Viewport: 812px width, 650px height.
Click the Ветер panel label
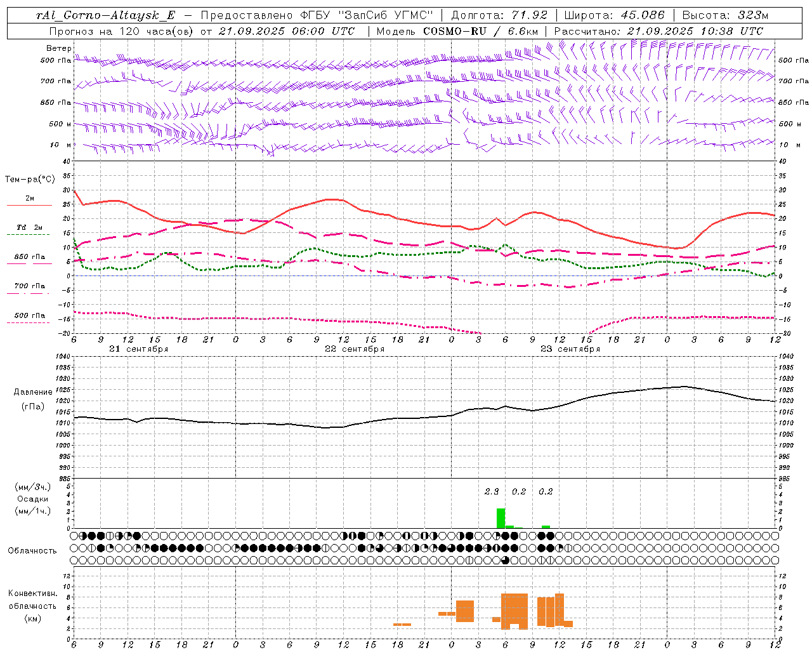[58, 48]
